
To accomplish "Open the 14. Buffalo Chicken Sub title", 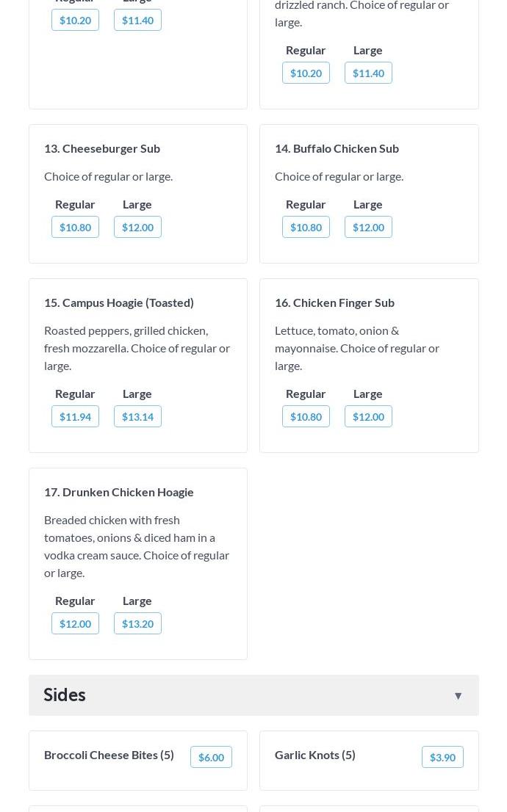I will click(x=337, y=148).
